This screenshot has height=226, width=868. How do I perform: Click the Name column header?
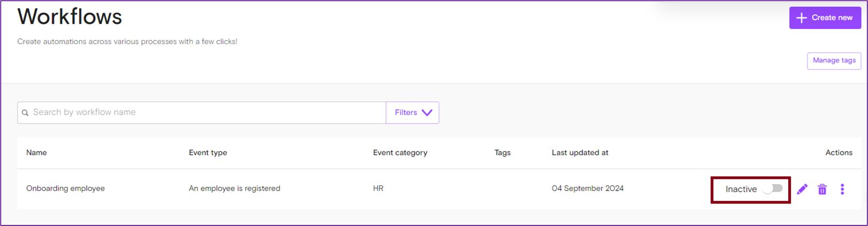(36, 153)
